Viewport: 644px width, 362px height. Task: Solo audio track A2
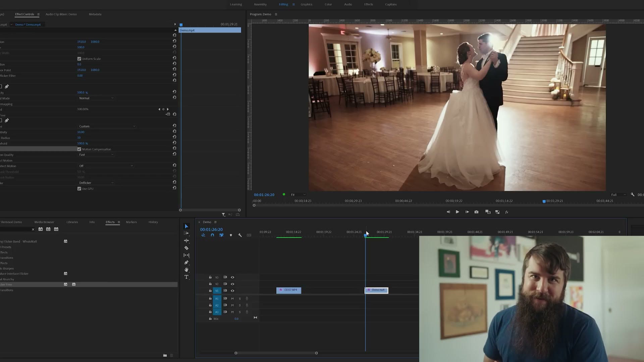(240, 305)
